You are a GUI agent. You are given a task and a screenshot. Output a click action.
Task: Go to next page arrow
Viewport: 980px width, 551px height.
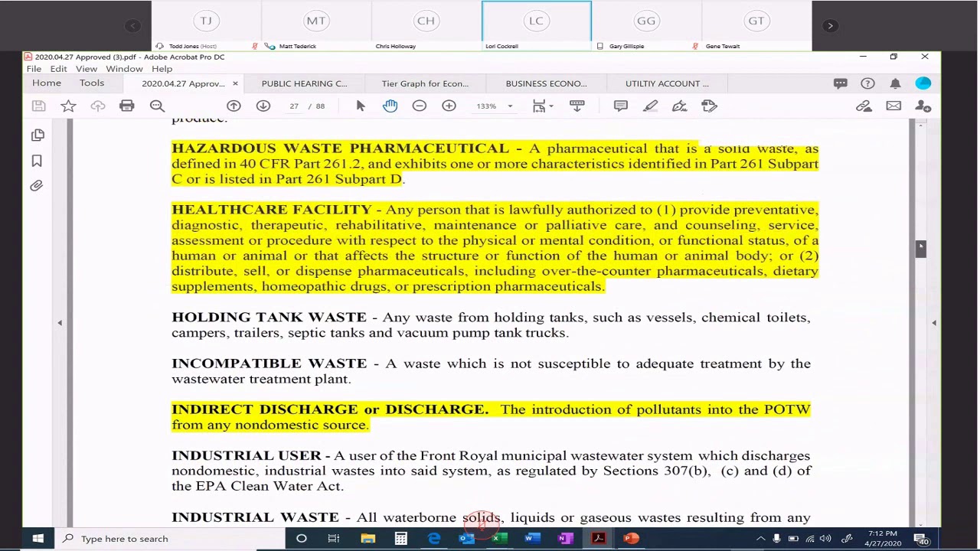click(263, 106)
